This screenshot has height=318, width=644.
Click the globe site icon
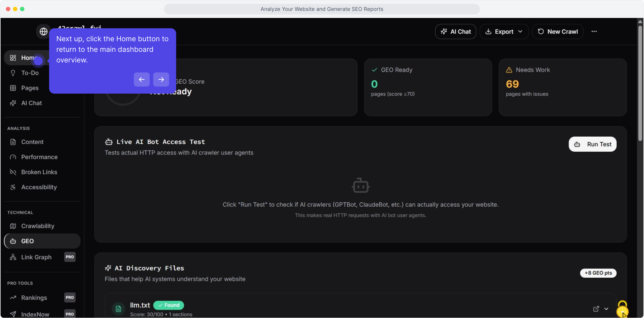44,32
